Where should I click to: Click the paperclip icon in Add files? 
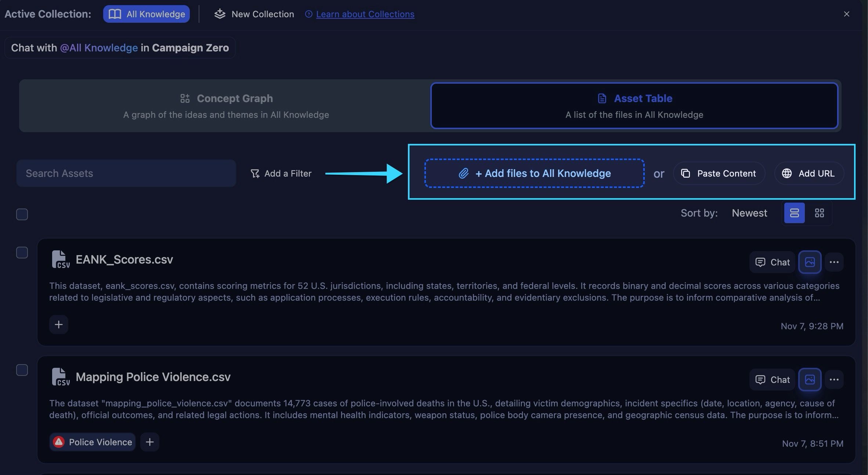click(x=464, y=173)
